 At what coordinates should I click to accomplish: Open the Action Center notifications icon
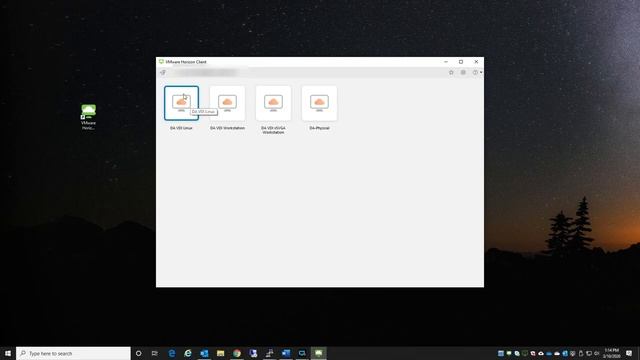tap(629, 353)
